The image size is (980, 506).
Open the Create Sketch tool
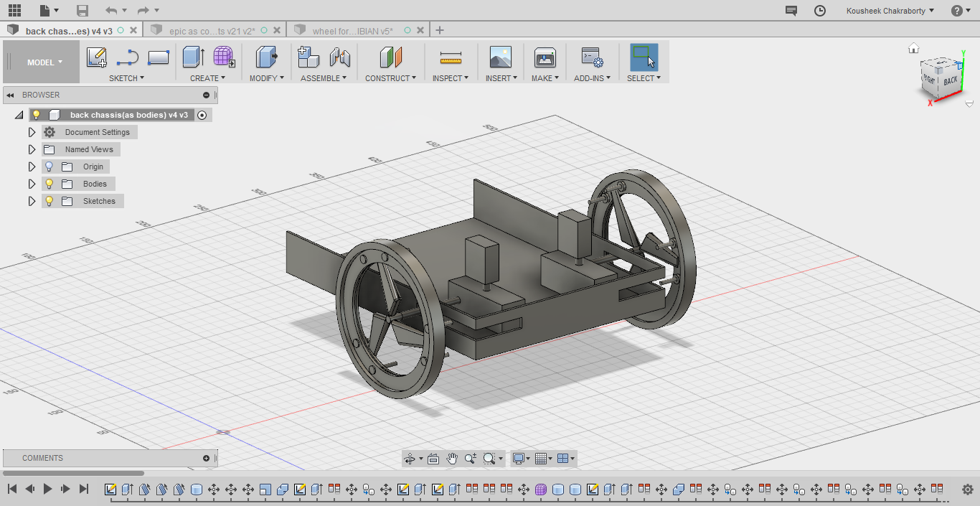click(97, 57)
